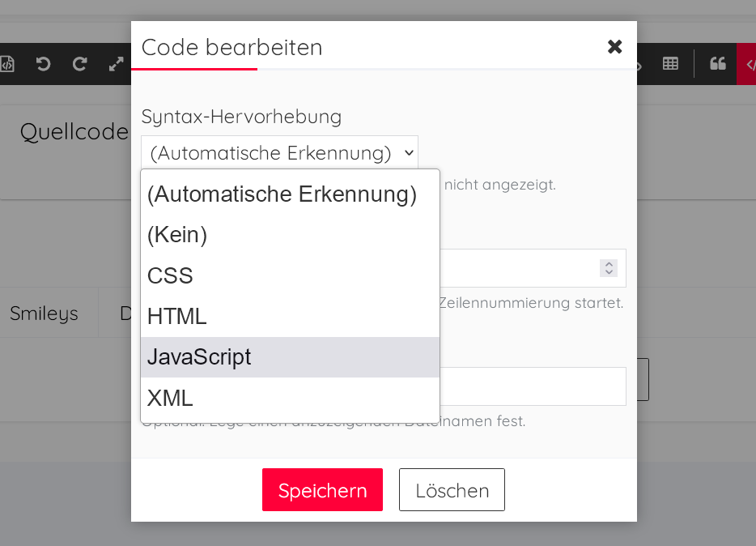This screenshot has height=546, width=756.
Task: Click the redo icon in toolbar
Action: (79, 64)
